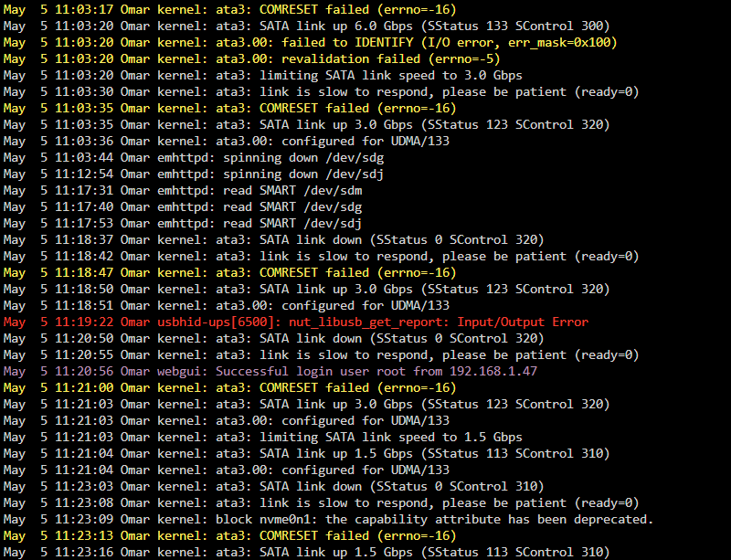Click the 11:23:08 'link is slow to respond' line

(x=322, y=503)
